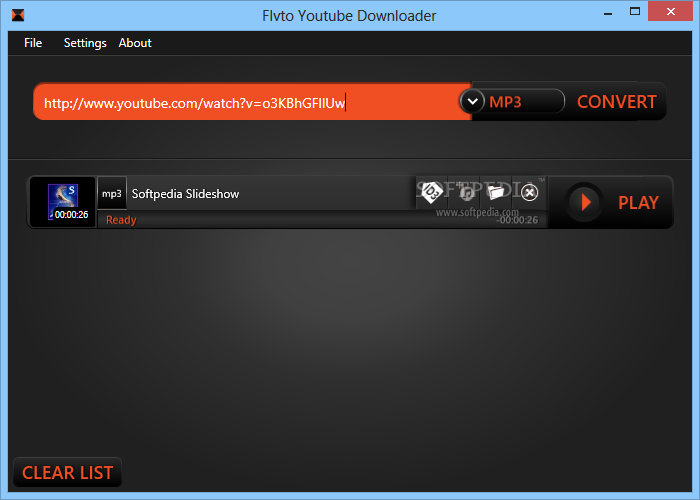Screen dimensions: 700x500
Task: Click the Ready status text
Action: [x=121, y=220]
